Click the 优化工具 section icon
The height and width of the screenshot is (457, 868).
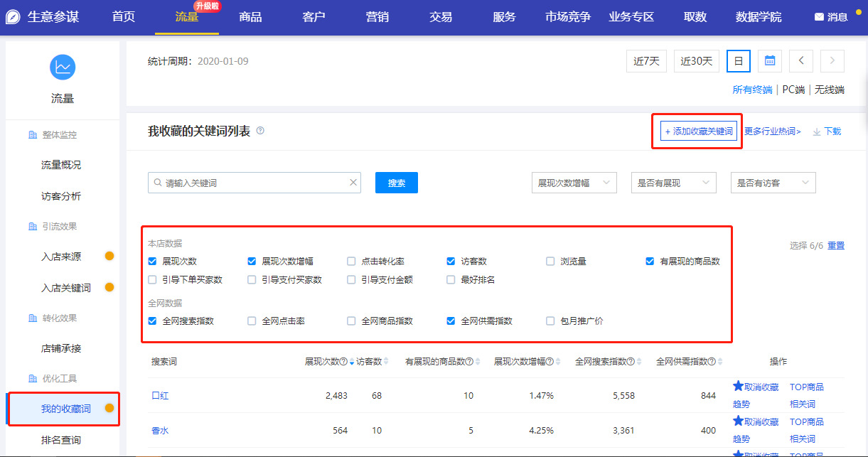[x=32, y=379]
